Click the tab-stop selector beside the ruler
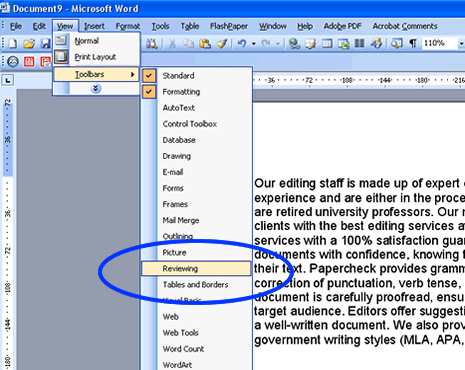465x370 pixels. coord(8,80)
